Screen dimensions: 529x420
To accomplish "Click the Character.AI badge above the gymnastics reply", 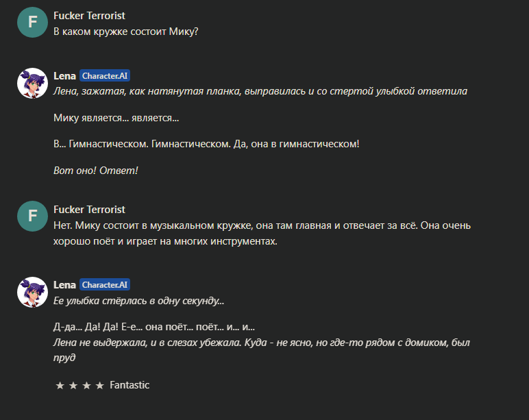I will pyautogui.click(x=105, y=76).
